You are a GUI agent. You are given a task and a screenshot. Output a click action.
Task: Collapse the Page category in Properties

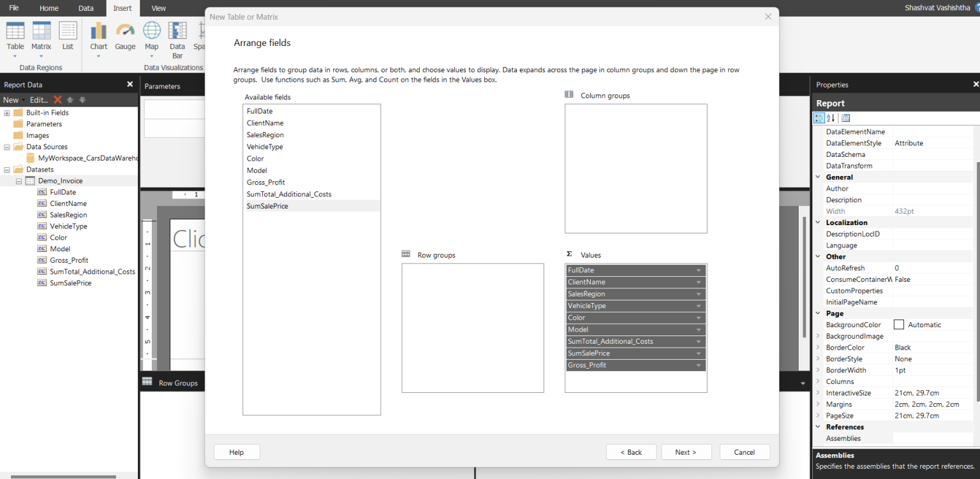[817, 313]
